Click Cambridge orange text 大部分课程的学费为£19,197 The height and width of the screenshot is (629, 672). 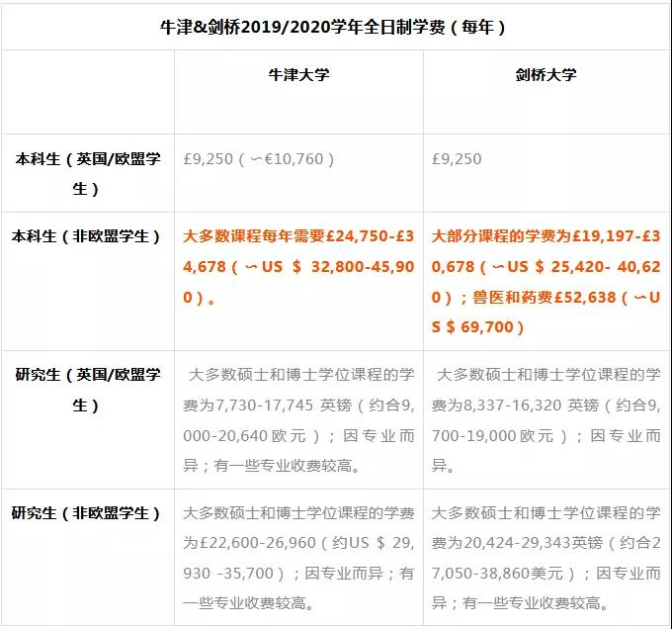tap(533, 236)
